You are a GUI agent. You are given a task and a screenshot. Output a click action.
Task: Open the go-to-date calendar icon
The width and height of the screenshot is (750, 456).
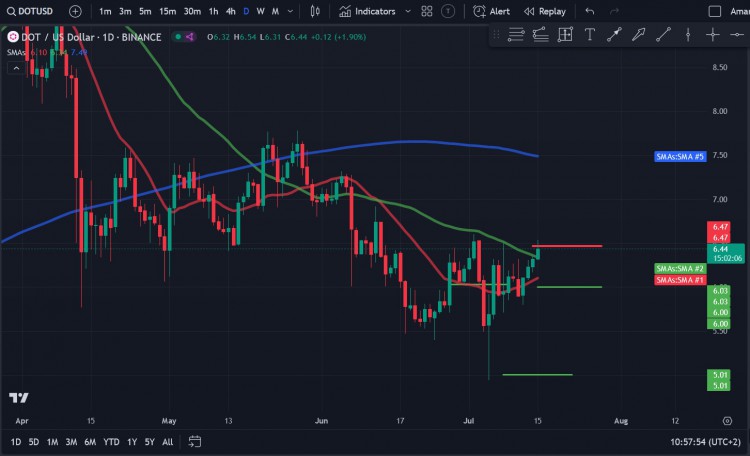[x=195, y=441]
